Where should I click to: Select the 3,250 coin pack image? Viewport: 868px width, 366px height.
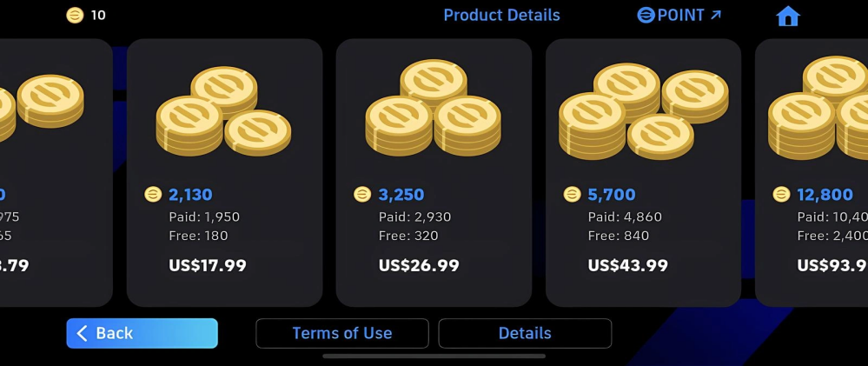click(433, 110)
